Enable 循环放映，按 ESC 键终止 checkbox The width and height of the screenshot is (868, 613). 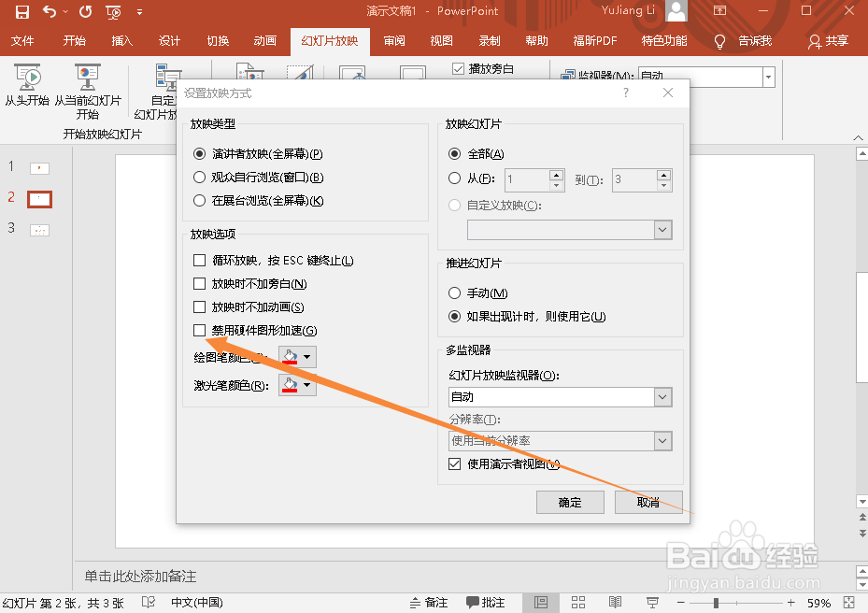coord(199,261)
